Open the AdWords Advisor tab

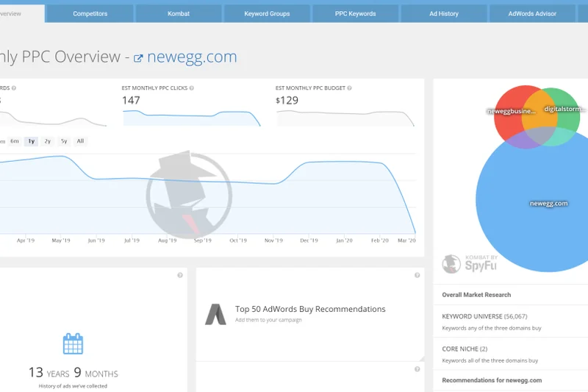(532, 13)
